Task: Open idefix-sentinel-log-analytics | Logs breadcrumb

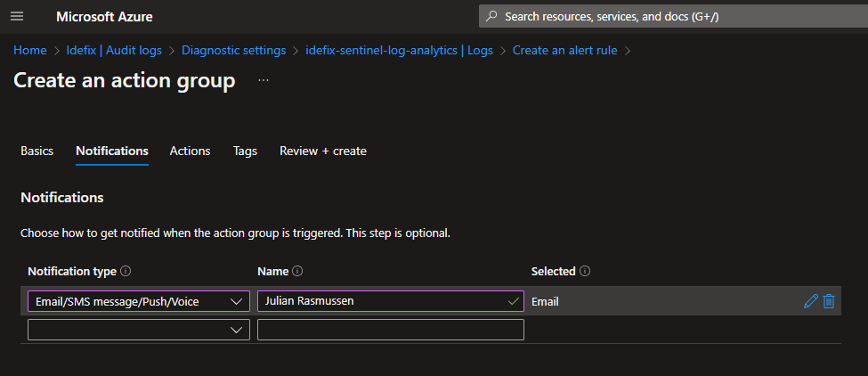Action: 399,51
